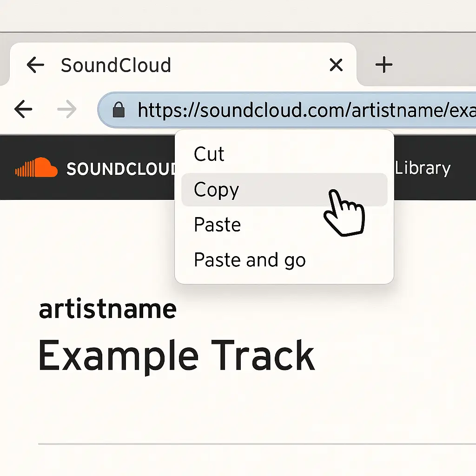The image size is (476, 476).
Task: Close the SoundCloud tab
Action: [336, 65]
